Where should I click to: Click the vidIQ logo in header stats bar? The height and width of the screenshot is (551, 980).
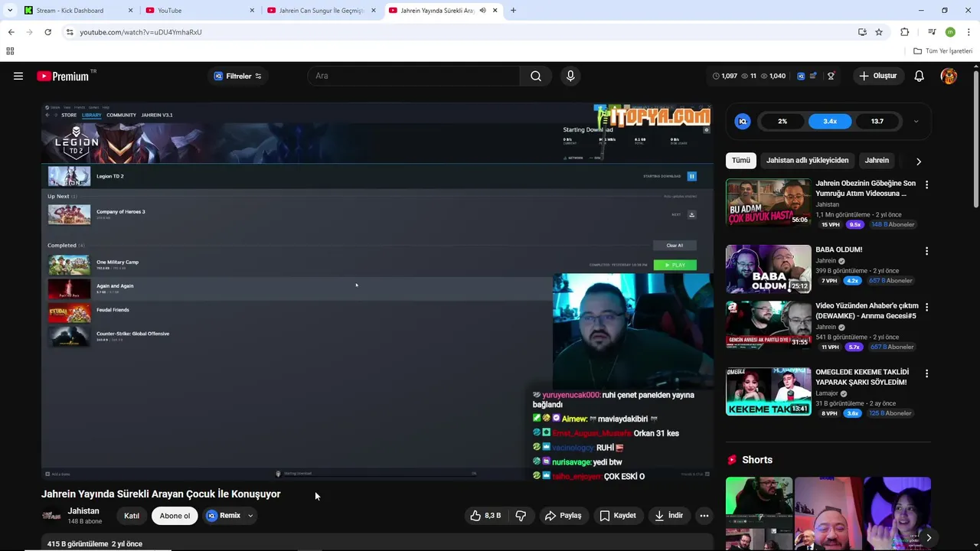pyautogui.click(x=801, y=76)
